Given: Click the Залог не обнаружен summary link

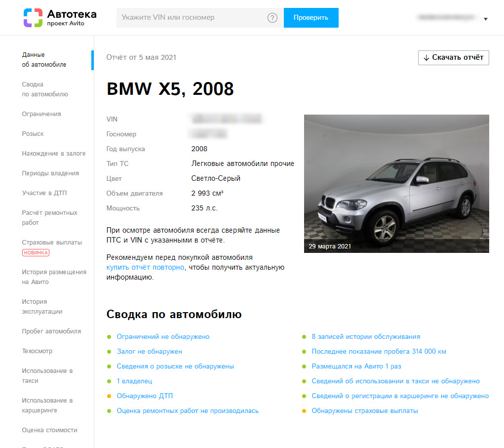Looking at the screenshot, I should point(150,352).
